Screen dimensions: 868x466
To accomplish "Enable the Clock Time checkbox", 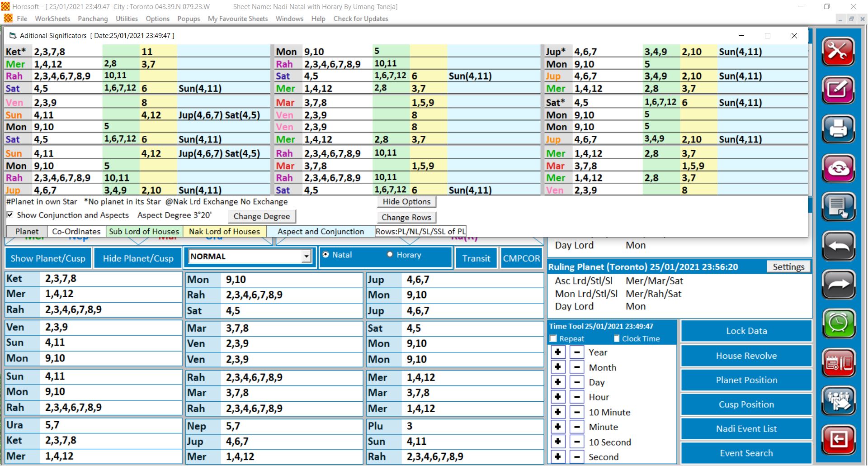I will click(617, 338).
